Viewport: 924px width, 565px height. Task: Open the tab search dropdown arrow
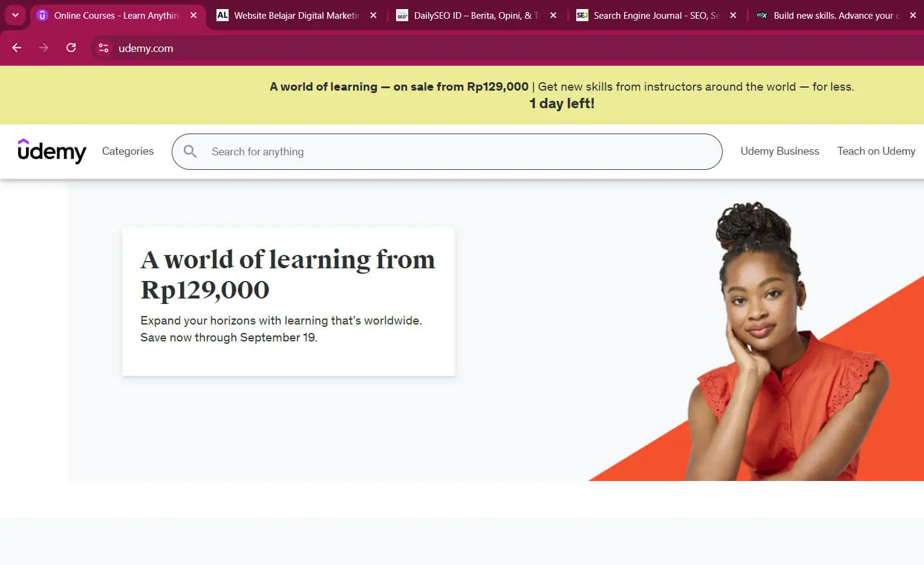tap(15, 15)
